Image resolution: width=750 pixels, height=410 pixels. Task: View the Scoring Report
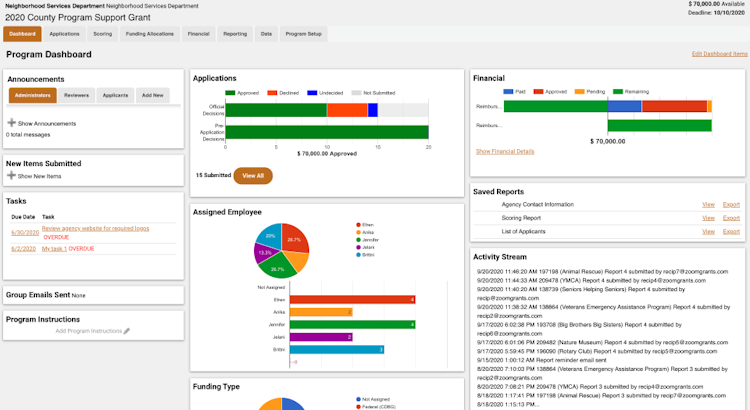click(708, 218)
